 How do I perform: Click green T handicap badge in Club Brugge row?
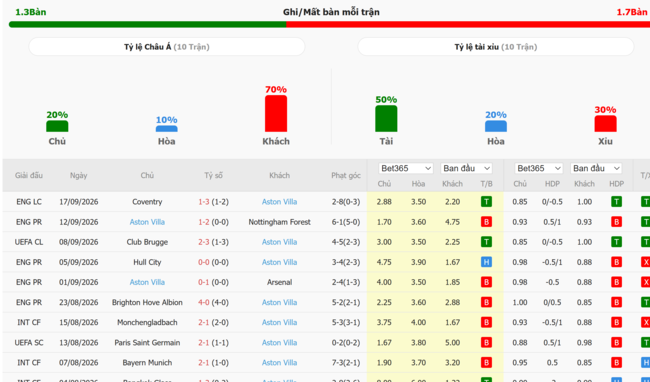click(x=616, y=242)
